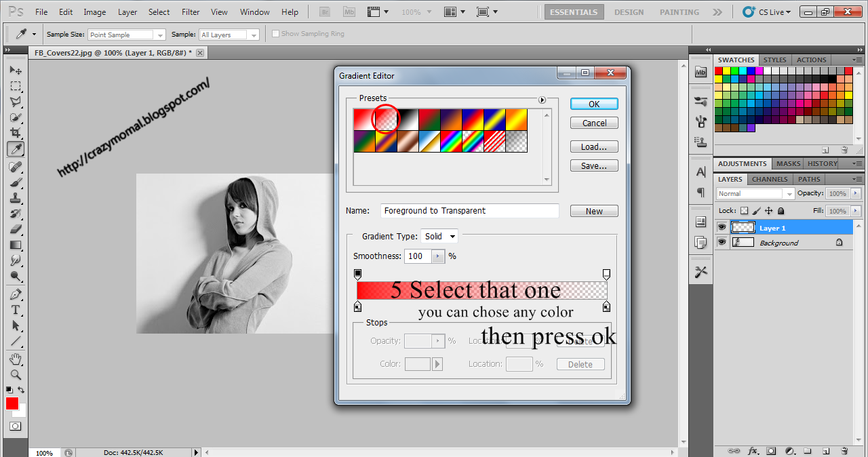The height and width of the screenshot is (457, 868).
Task: Switch to the Channels tab
Action: coord(770,179)
